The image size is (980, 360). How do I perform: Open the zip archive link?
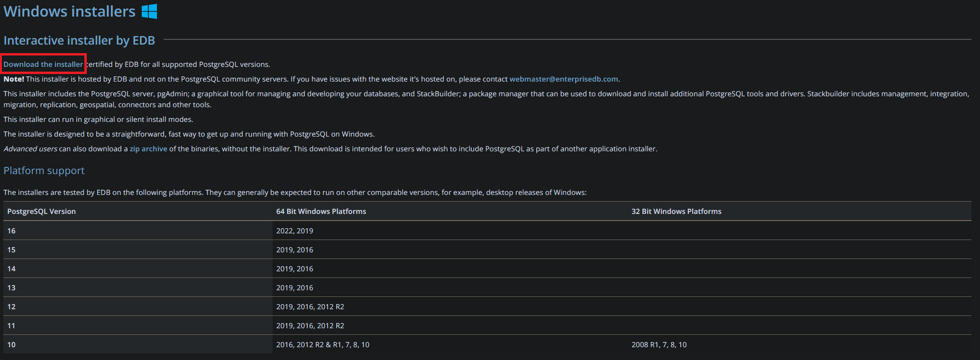coord(148,149)
